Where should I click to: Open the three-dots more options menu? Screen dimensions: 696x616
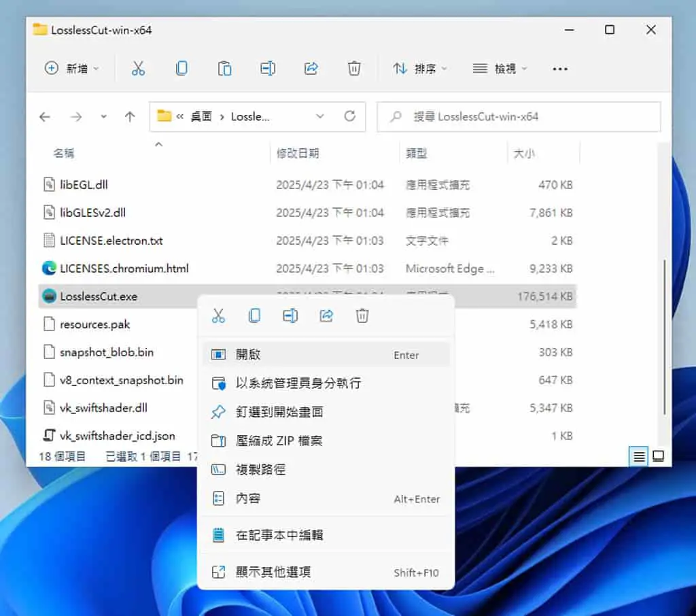[x=560, y=69]
